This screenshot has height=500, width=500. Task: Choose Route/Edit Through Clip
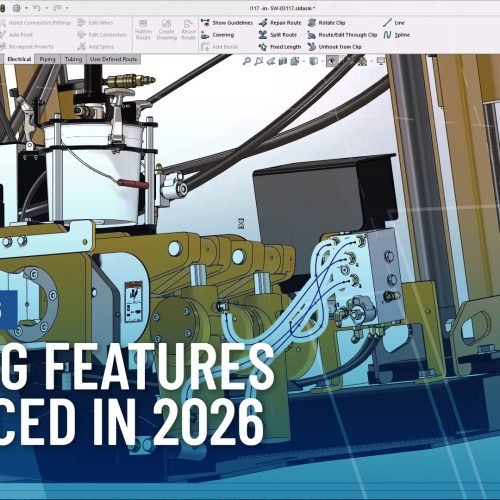point(342,35)
